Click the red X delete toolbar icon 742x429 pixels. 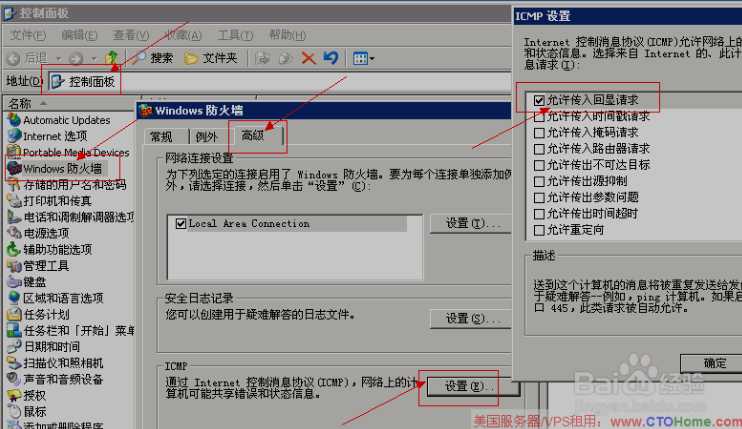pos(308,58)
